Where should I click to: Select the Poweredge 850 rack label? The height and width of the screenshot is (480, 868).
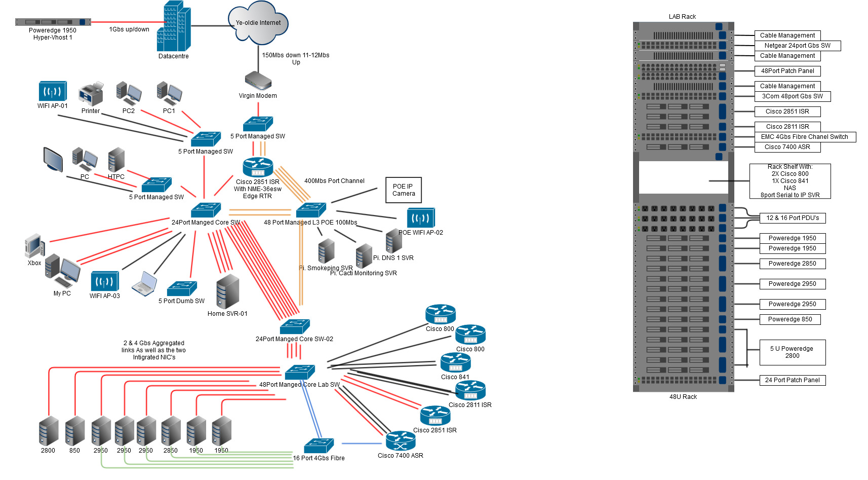790,319
